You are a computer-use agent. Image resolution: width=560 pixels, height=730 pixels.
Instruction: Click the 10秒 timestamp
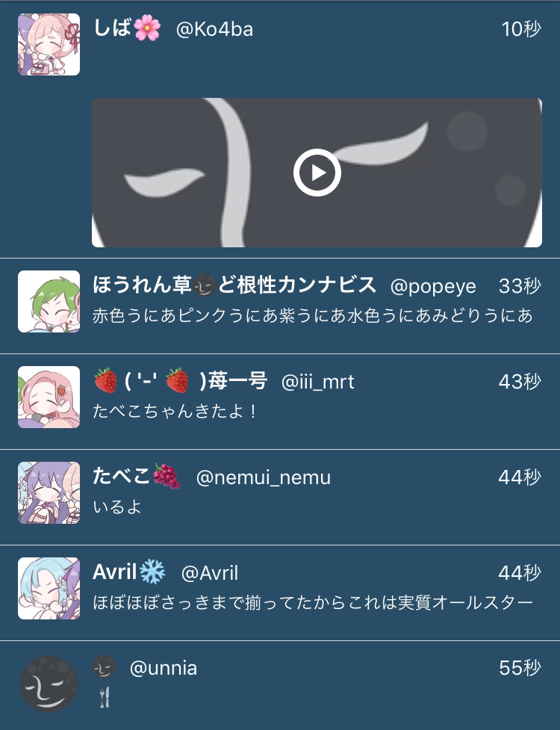(521, 29)
